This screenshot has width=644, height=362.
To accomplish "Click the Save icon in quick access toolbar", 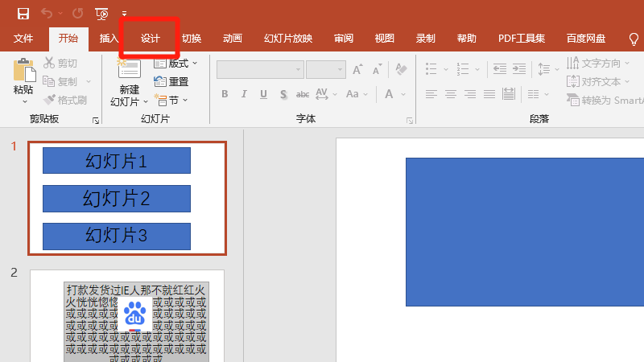I will 23,13.
